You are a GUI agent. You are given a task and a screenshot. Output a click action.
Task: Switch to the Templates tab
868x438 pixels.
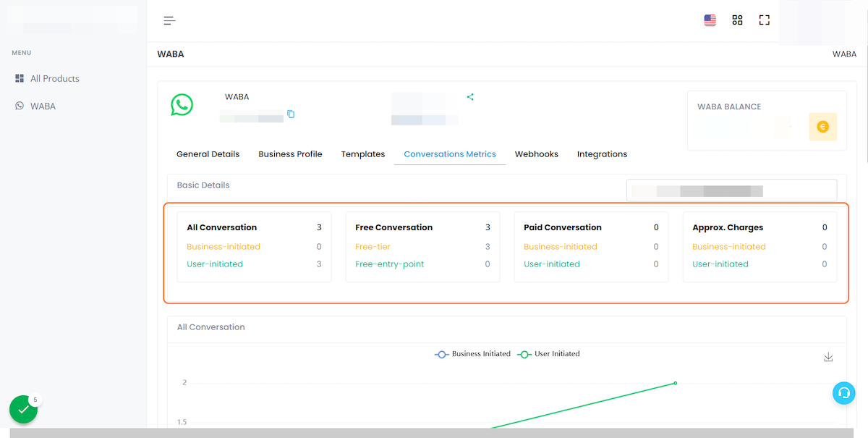[363, 154]
